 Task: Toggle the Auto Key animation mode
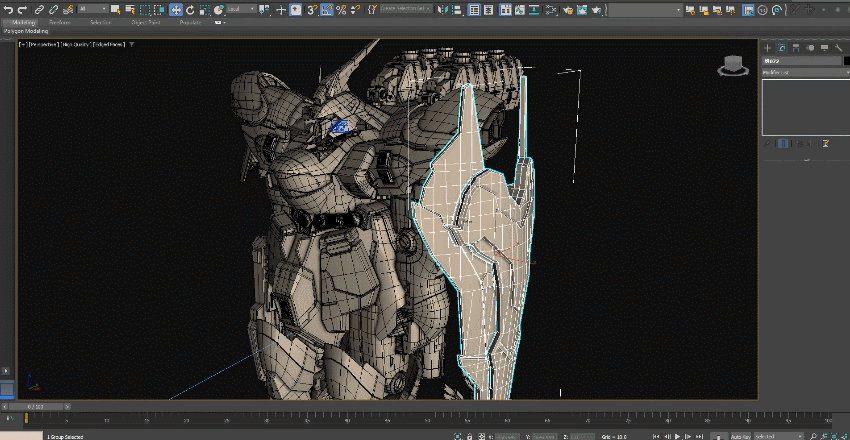coord(741,436)
